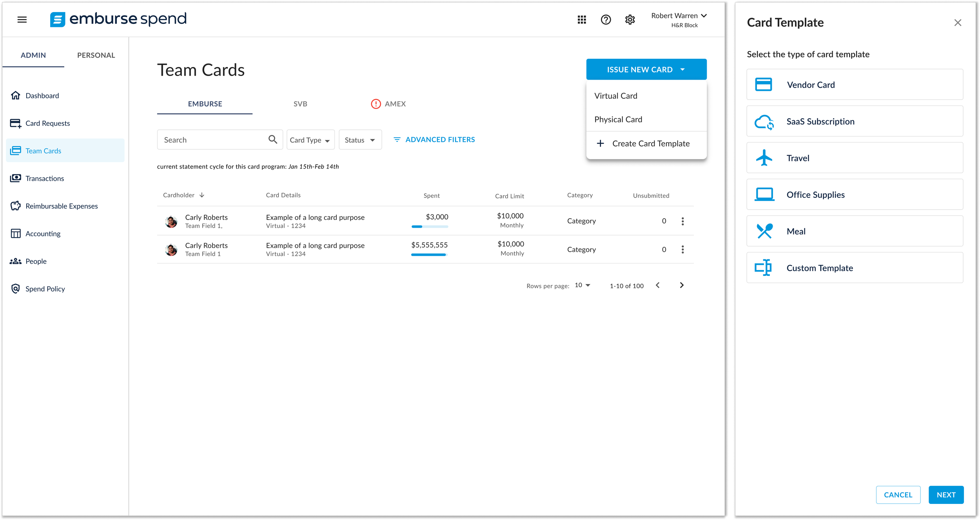
Task: Go to next page of cards
Action: (682, 285)
